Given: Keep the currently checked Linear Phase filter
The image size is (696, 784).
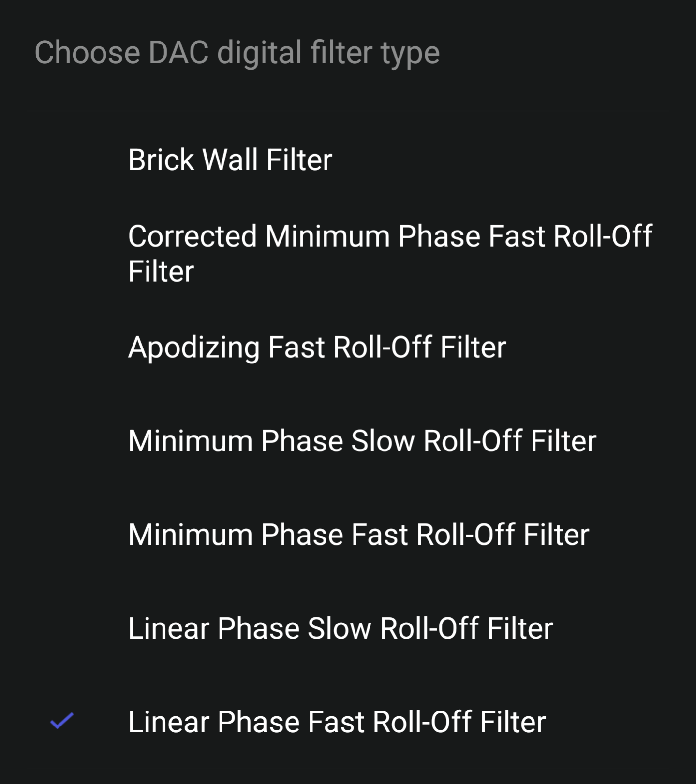Looking at the screenshot, I should click(337, 722).
